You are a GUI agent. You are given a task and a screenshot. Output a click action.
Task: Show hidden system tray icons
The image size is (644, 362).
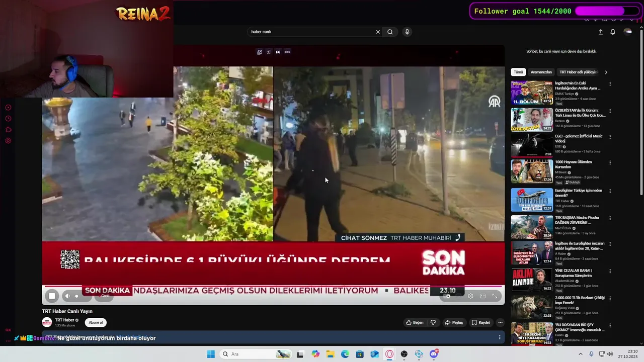[x=580, y=354]
